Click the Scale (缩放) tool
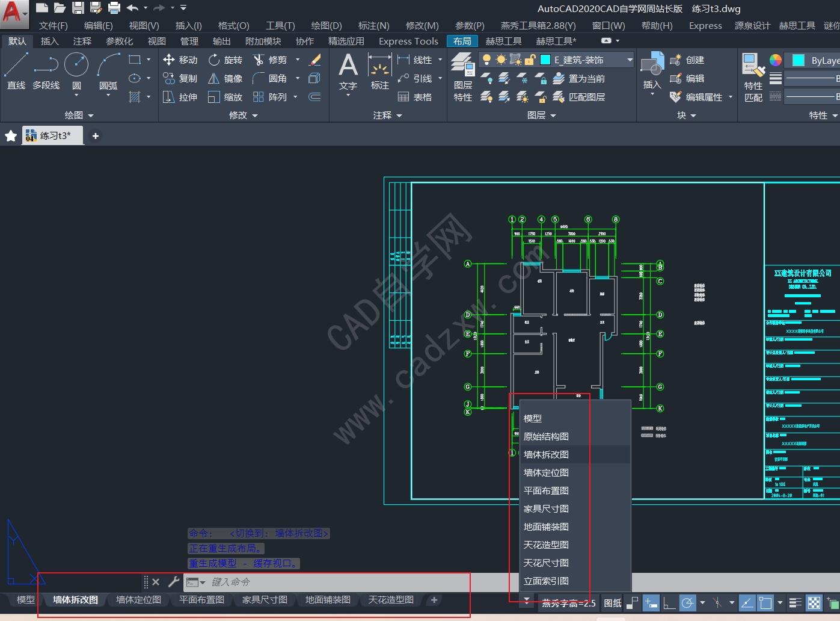This screenshot has height=621, width=840. click(x=225, y=97)
